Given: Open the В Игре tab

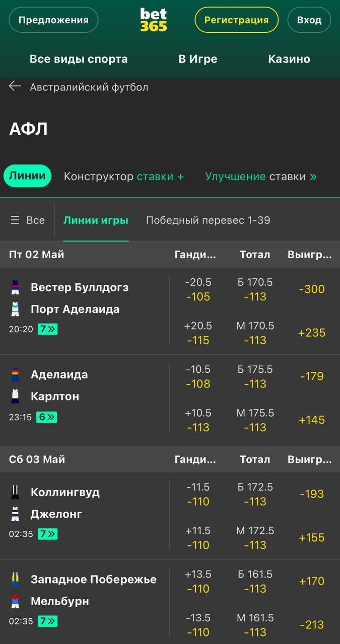Looking at the screenshot, I should [198, 59].
